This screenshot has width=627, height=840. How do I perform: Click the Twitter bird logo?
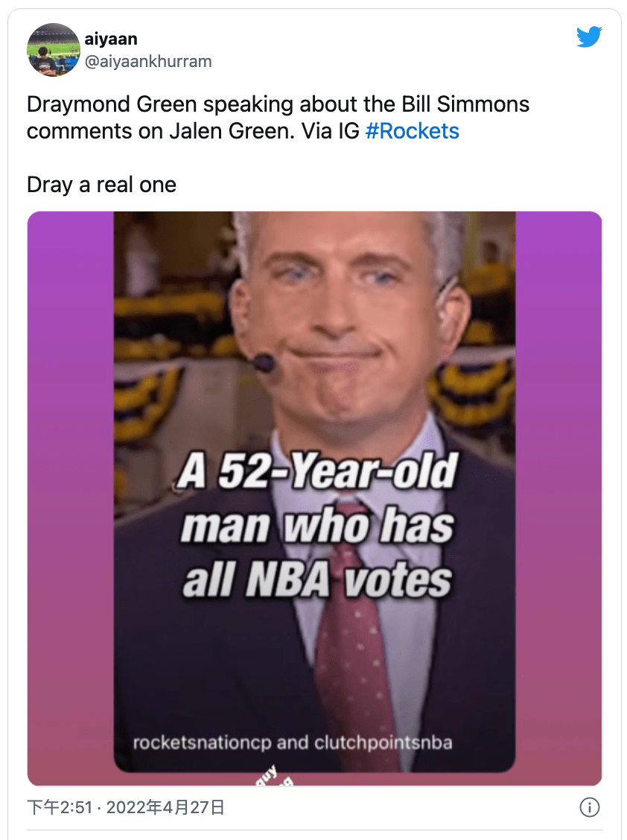[x=588, y=37]
